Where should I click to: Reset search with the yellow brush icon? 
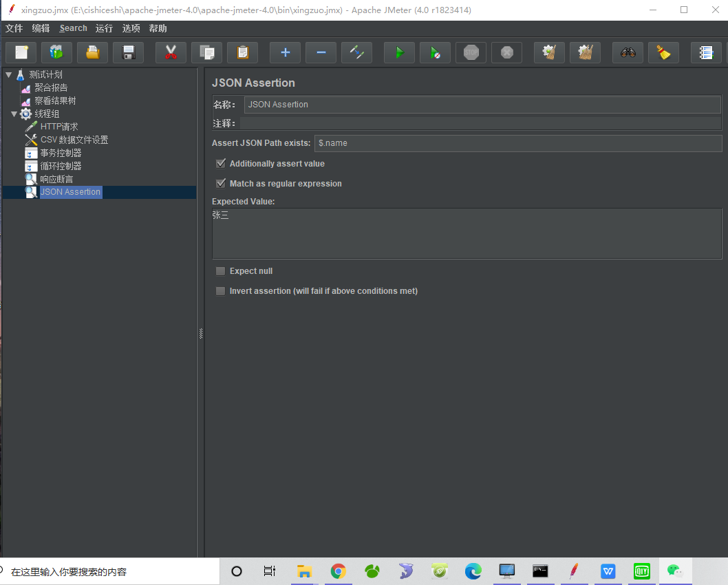click(663, 52)
